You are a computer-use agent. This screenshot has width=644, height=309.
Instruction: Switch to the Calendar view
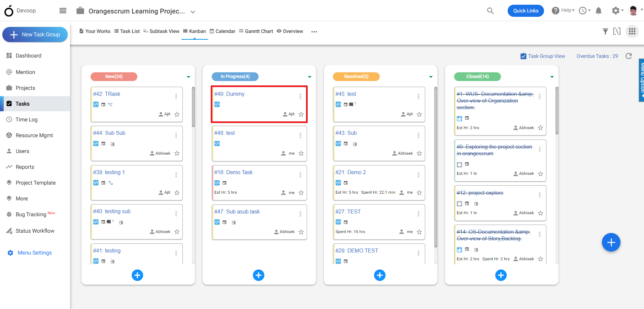click(x=223, y=31)
